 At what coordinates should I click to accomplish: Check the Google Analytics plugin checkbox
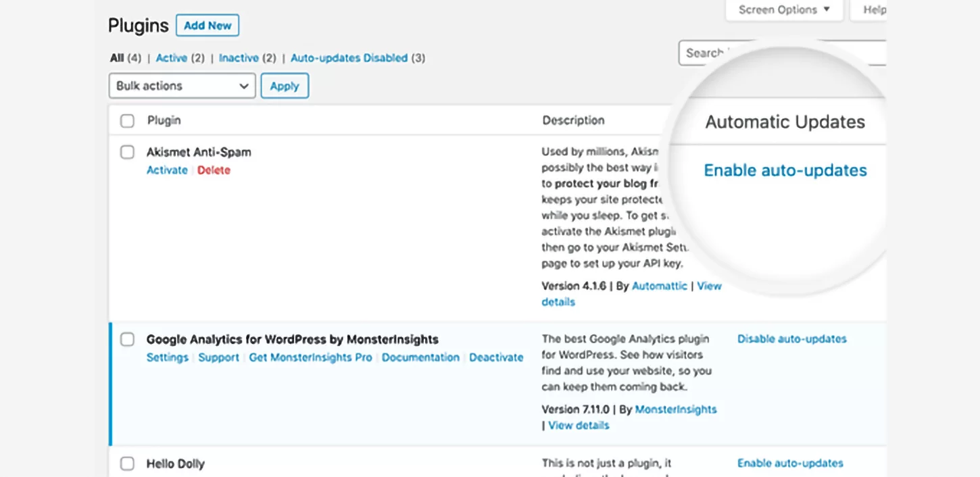pyautogui.click(x=127, y=340)
